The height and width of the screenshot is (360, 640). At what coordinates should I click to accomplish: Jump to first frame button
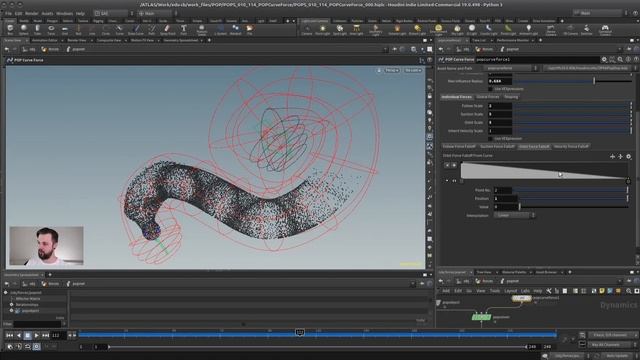point(9,335)
